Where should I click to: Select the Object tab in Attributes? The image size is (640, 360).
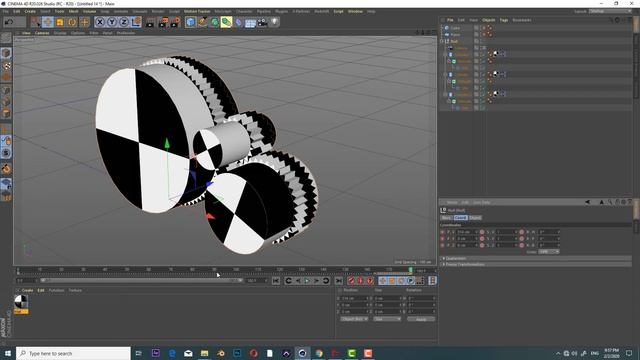click(475, 218)
